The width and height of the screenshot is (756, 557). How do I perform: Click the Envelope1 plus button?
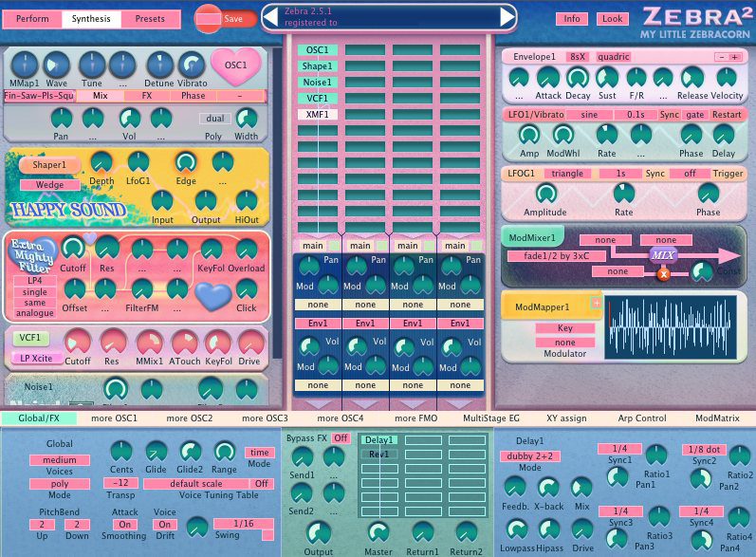pyautogui.click(x=735, y=57)
